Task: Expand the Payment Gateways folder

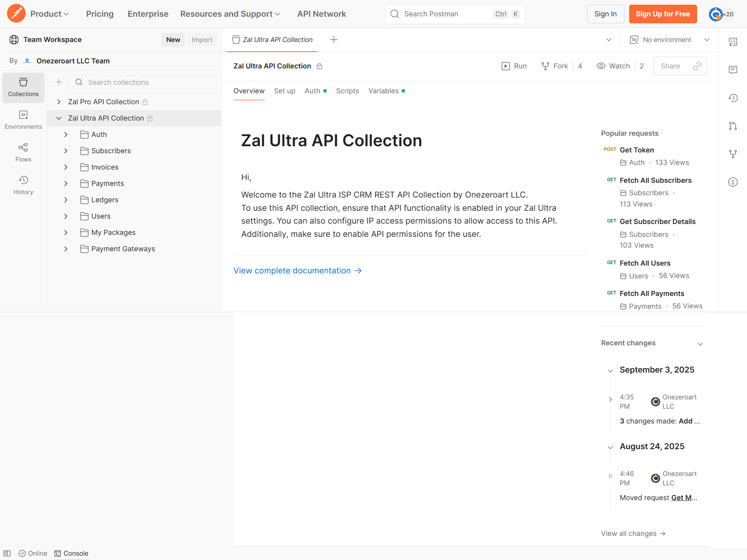Action: click(66, 249)
